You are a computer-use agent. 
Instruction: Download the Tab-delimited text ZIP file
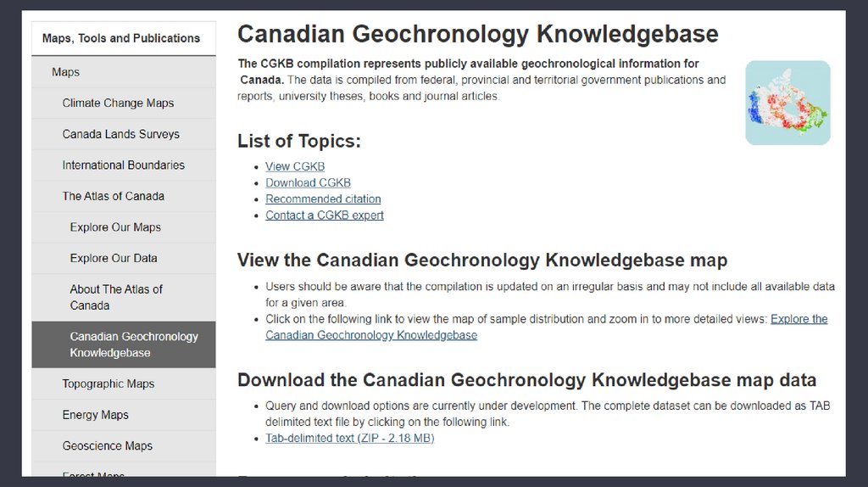(x=349, y=438)
